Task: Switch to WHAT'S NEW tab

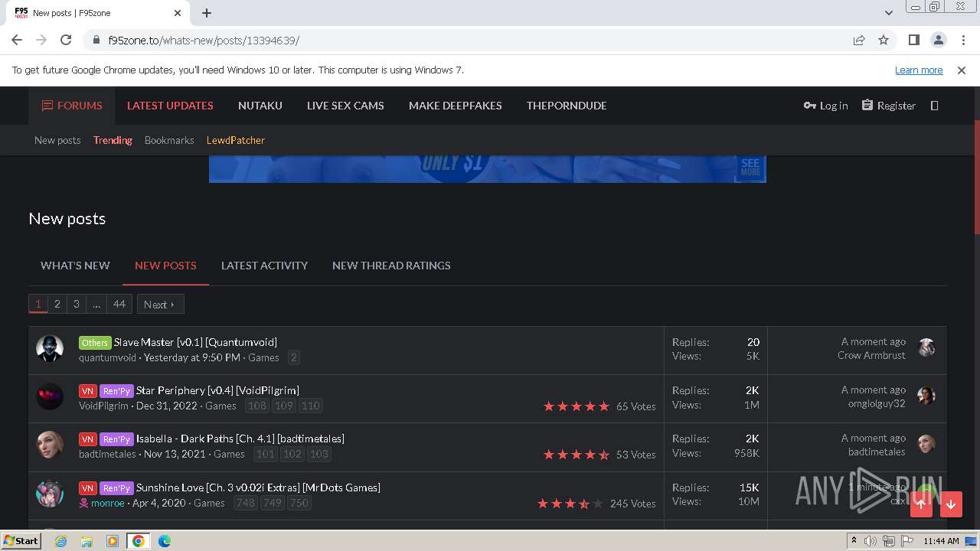Action: tap(75, 266)
